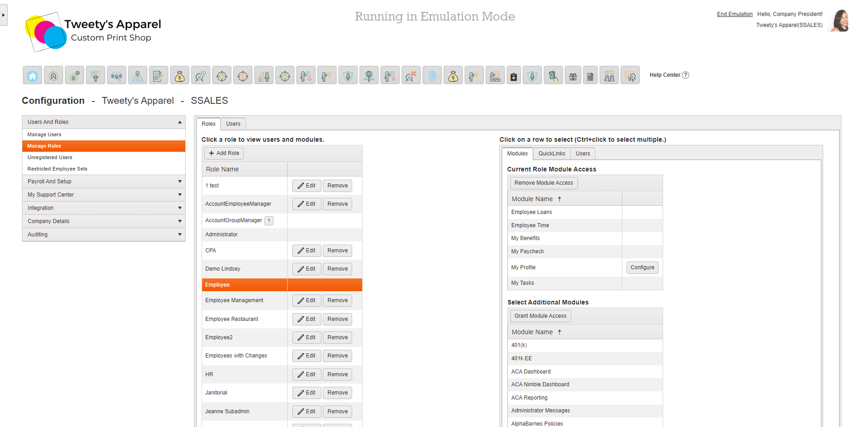This screenshot has width=868, height=427.
Task: Open the document with pencil toolbar icon
Action: [x=159, y=75]
